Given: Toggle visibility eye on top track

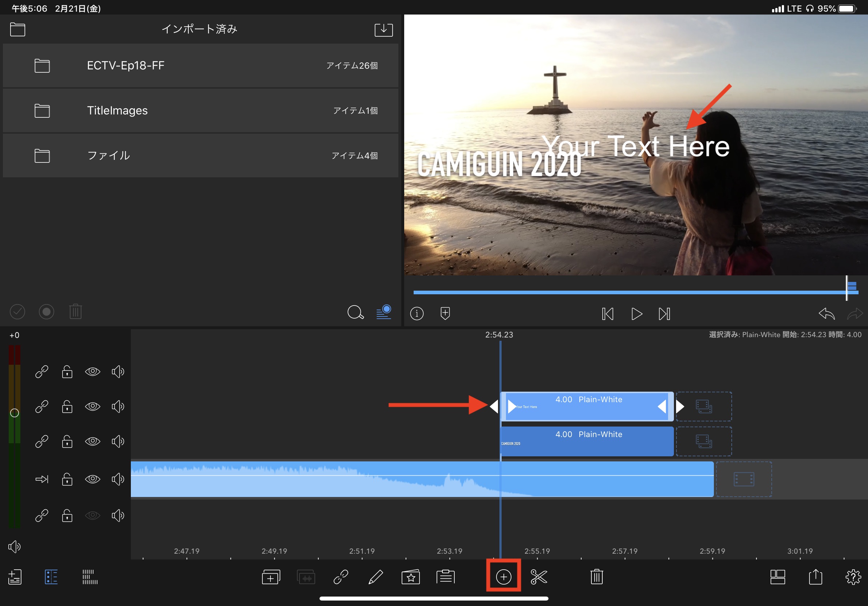Looking at the screenshot, I should pos(93,372).
